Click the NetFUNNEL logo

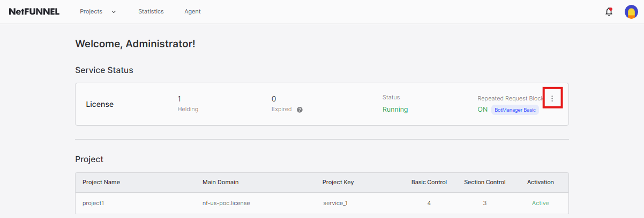click(34, 11)
